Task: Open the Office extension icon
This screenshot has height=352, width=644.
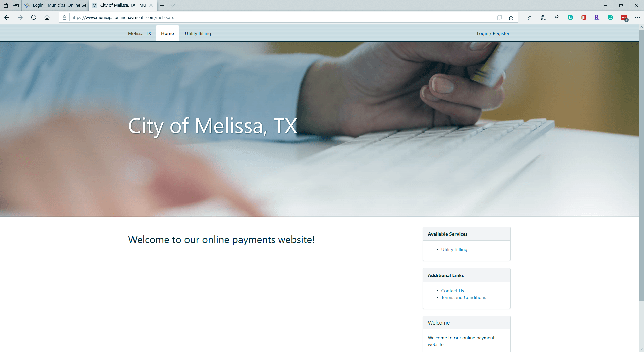Action: 584,18
